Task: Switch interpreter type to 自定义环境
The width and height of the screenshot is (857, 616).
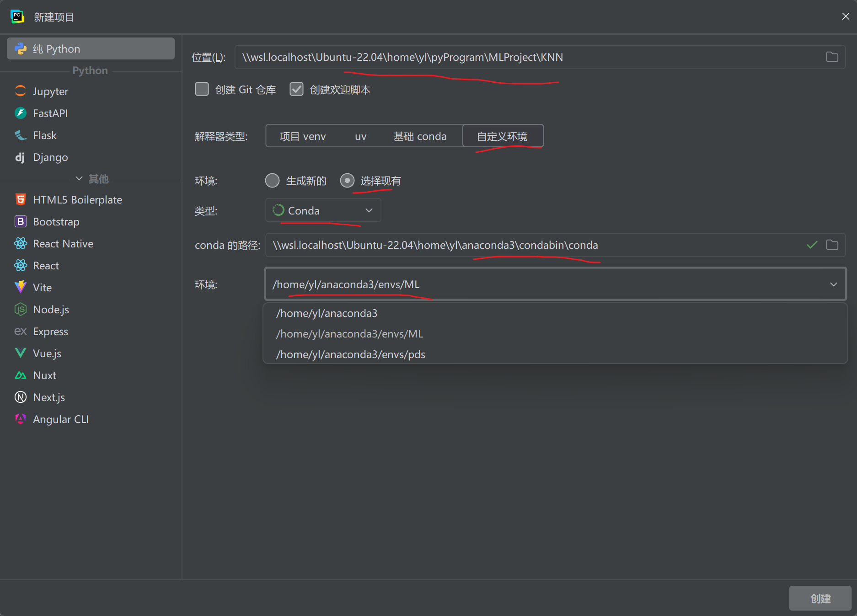Action: pyautogui.click(x=503, y=136)
